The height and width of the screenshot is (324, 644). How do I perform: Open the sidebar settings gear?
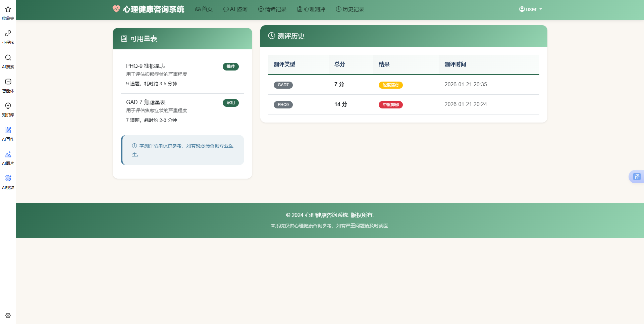click(8, 315)
